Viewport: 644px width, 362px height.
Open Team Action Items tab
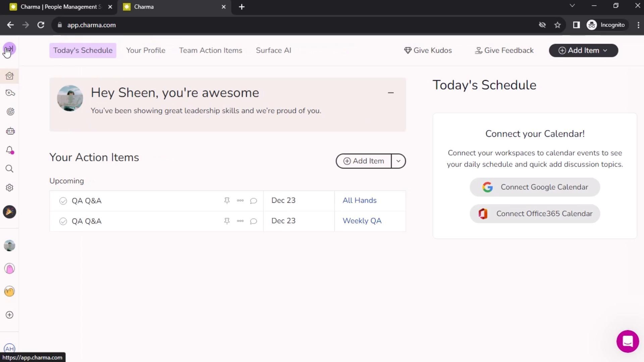pyautogui.click(x=210, y=50)
